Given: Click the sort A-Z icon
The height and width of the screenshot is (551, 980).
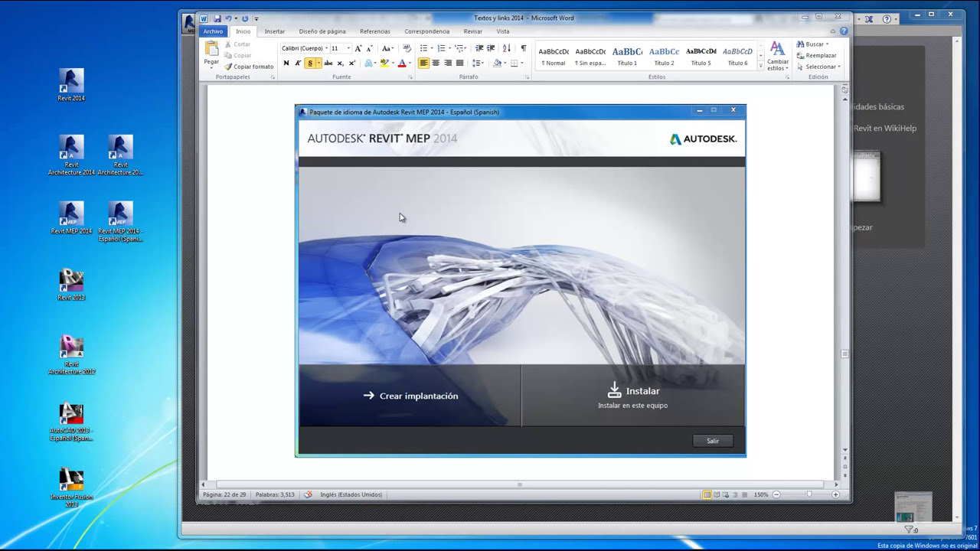Looking at the screenshot, I should tap(507, 48).
